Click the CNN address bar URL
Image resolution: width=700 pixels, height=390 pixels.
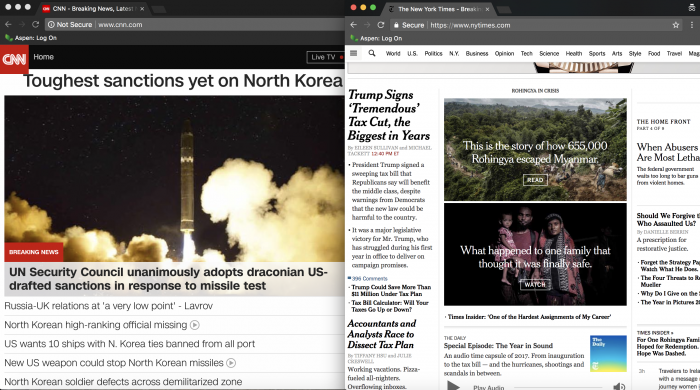point(120,25)
